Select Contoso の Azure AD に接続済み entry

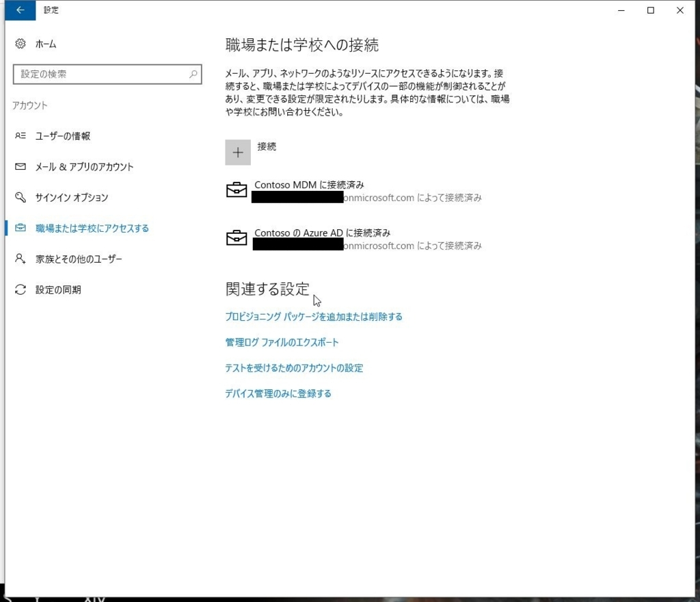coord(323,233)
